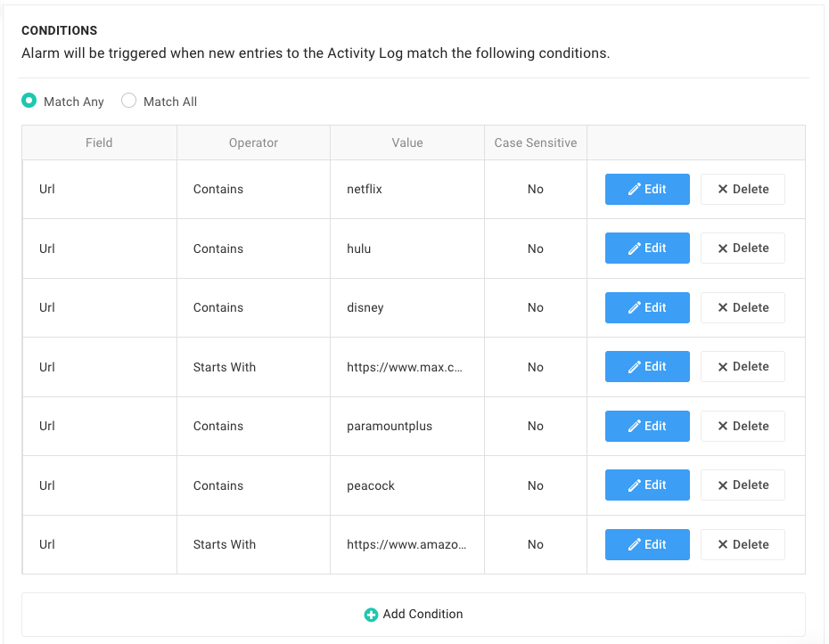
Task: Click the netflix value cell
Action: pyautogui.click(x=407, y=189)
